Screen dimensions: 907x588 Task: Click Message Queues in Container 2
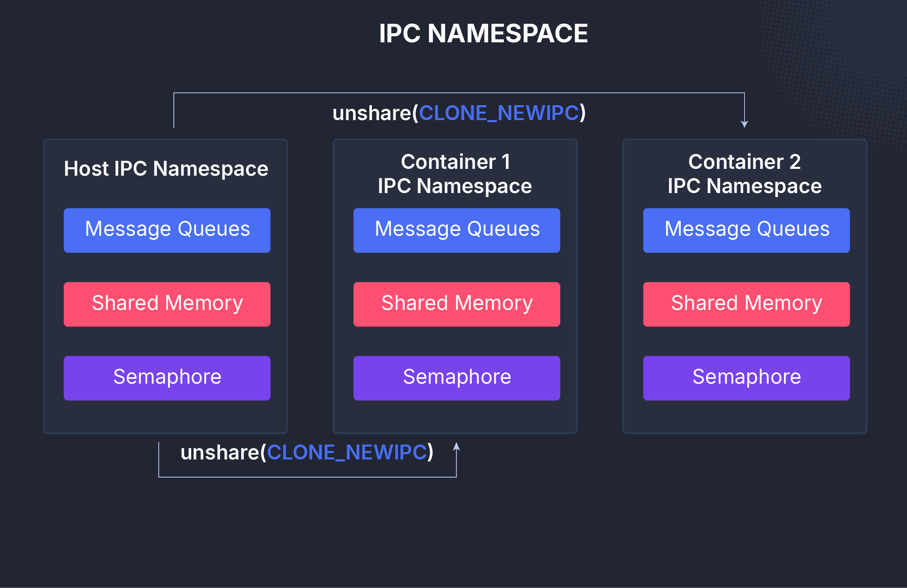(746, 230)
